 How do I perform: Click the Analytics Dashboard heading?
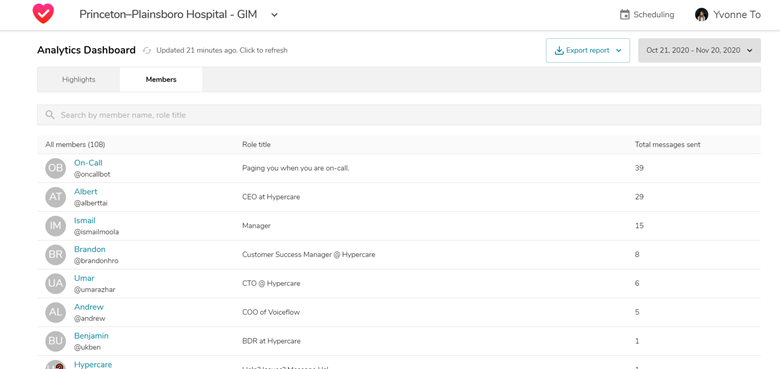(86, 50)
